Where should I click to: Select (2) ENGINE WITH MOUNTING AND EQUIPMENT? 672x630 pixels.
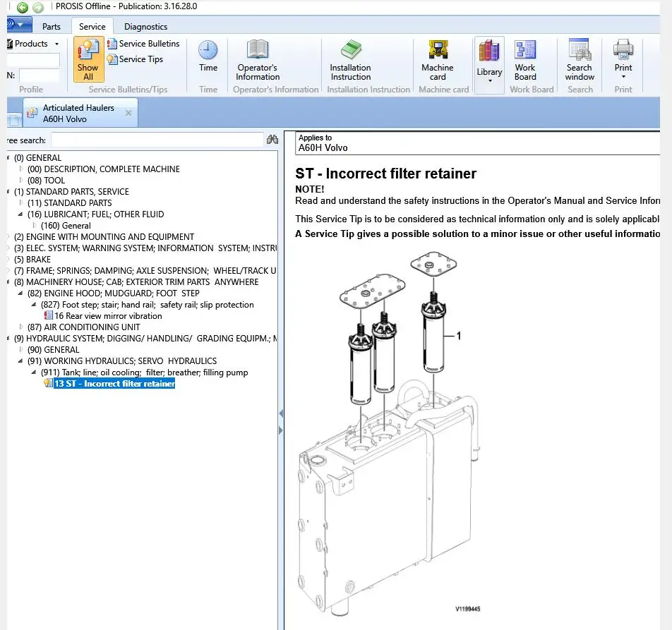click(104, 237)
